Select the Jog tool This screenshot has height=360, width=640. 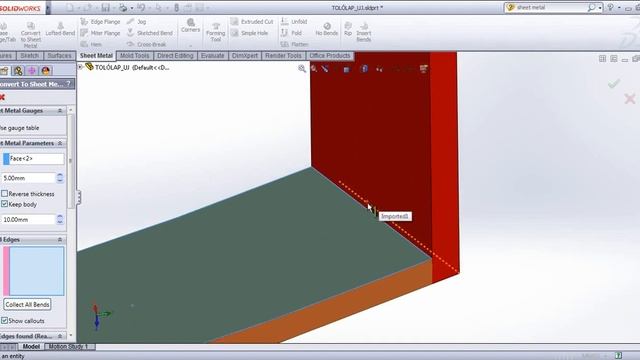coord(137,22)
